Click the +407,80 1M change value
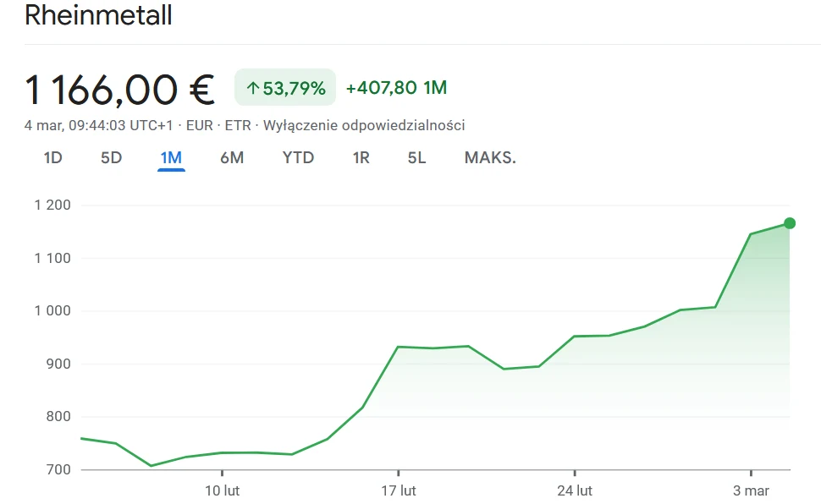This screenshot has height=504, width=821. pyautogui.click(x=394, y=87)
